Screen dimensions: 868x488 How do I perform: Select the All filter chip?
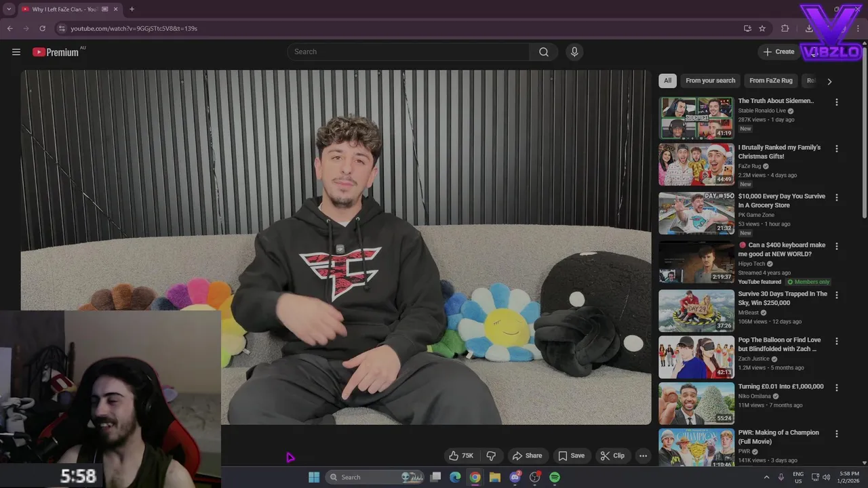point(667,81)
